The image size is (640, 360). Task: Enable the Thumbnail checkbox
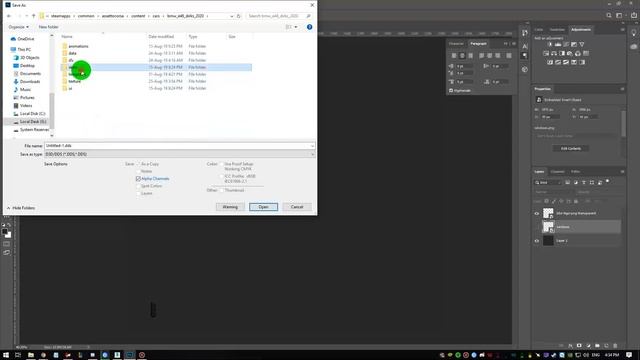point(222,190)
